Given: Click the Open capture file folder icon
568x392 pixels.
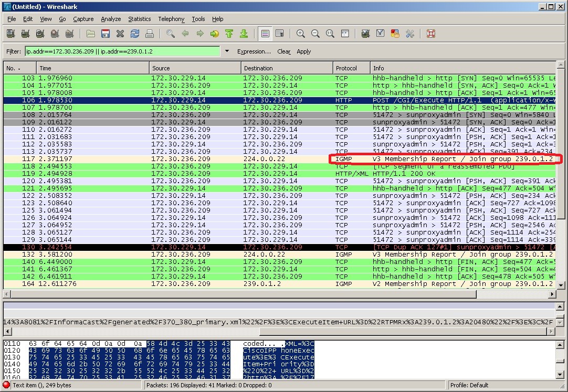Looking at the screenshot, I should (x=91, y=34).
